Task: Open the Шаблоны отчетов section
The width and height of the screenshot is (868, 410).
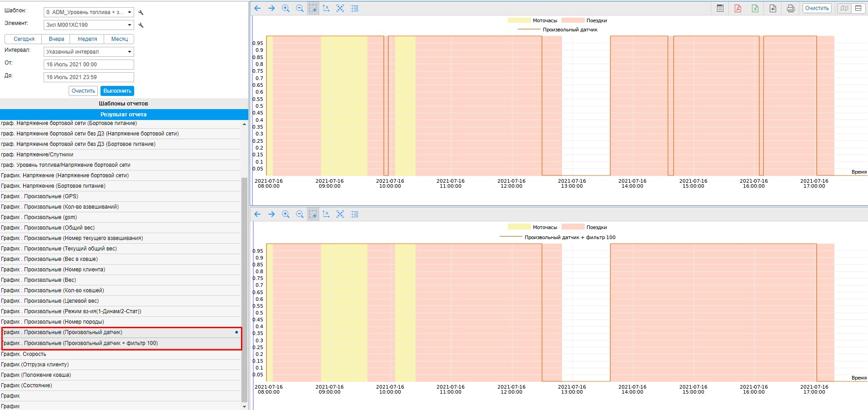Action: tap(124, 104)
